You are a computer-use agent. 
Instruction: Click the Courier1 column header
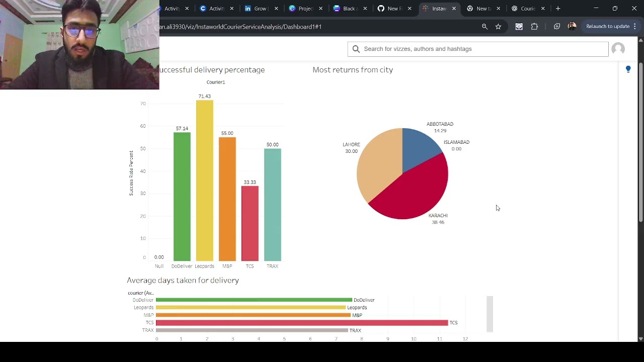coord(216,82)
